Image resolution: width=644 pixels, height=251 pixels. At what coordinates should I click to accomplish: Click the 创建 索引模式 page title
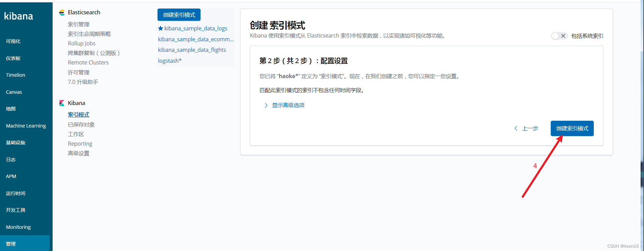coord(277,25)
